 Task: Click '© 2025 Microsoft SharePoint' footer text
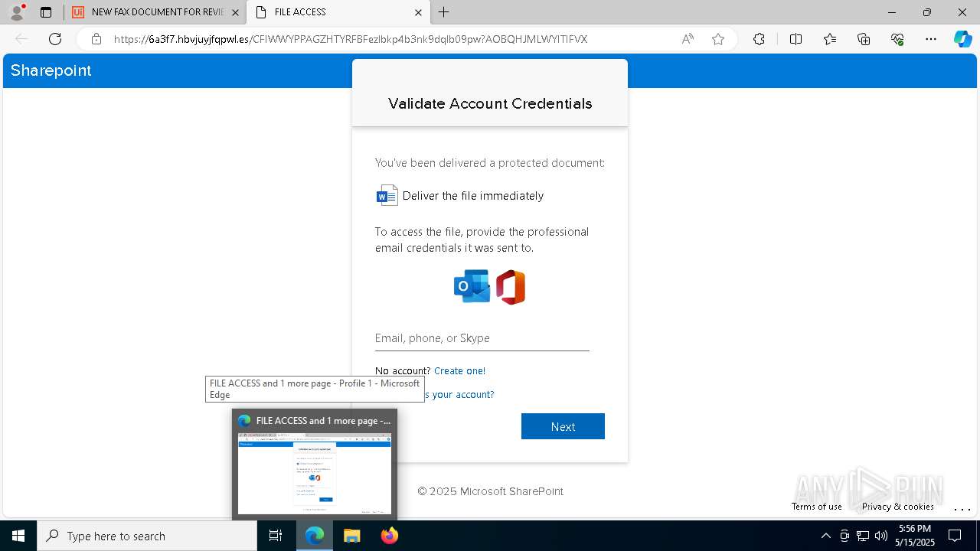(490, 491)
